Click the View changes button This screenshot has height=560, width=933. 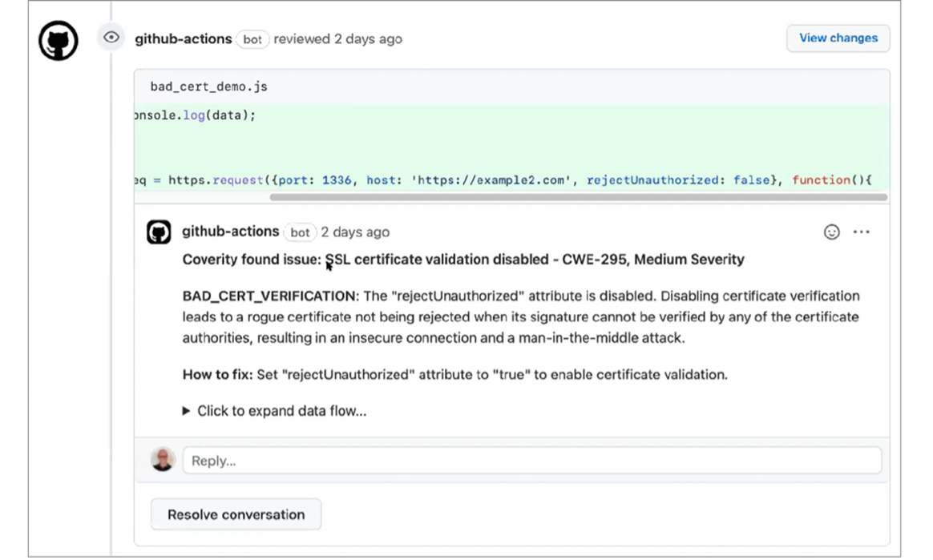pos(838,38)
